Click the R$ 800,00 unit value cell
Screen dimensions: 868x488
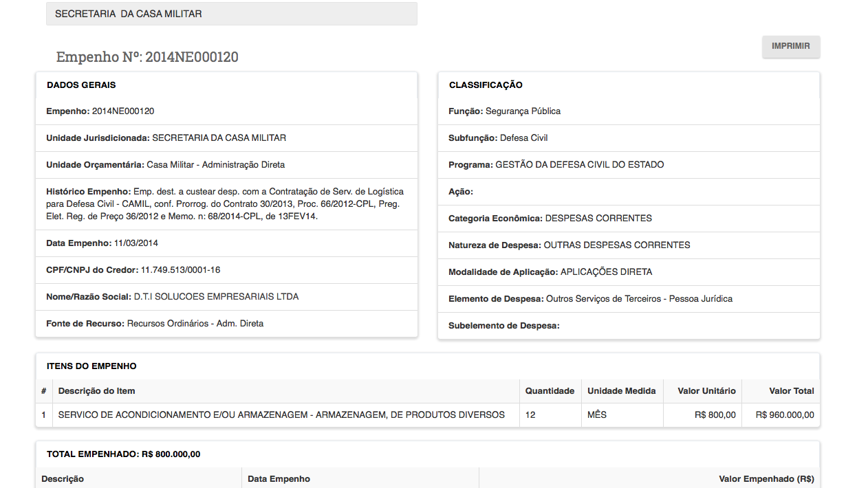tap(702, 415)
